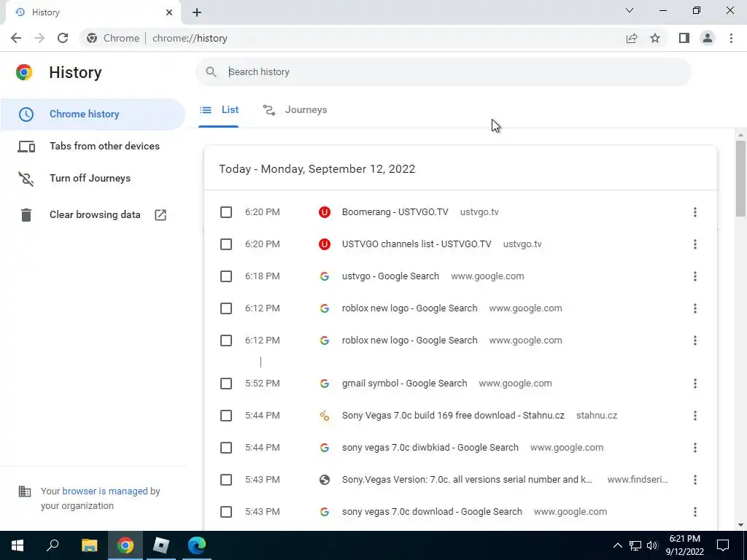Click the USTVGO favicon beside Boomerang entry
This screenshot has width=747, height=560.
325,212
